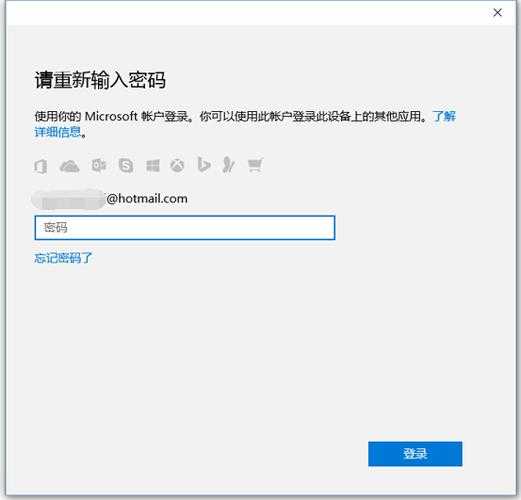Open the 忘记密码了 forgot password link
The image size is (521, 500).
click(x=63, y=258)
